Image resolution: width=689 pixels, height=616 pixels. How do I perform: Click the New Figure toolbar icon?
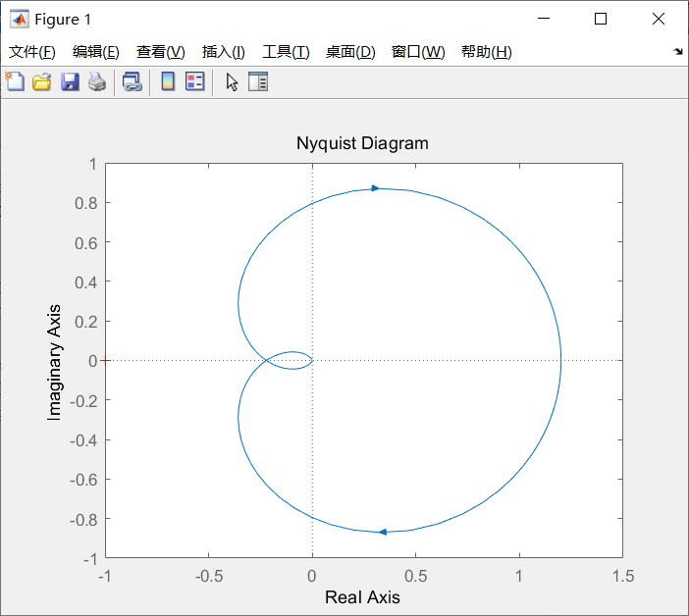point(15,81)
